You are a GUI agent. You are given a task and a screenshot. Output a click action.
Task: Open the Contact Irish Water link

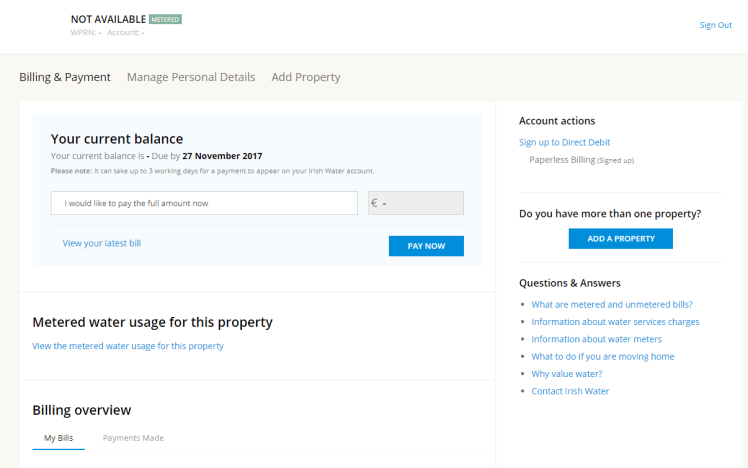(570, 391)
